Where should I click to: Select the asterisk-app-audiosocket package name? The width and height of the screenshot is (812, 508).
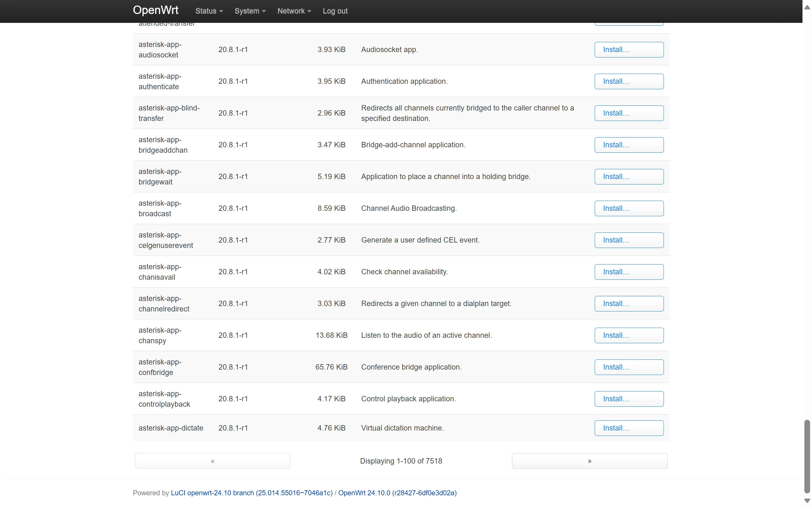pyautogui.click(x=160, y=50)
